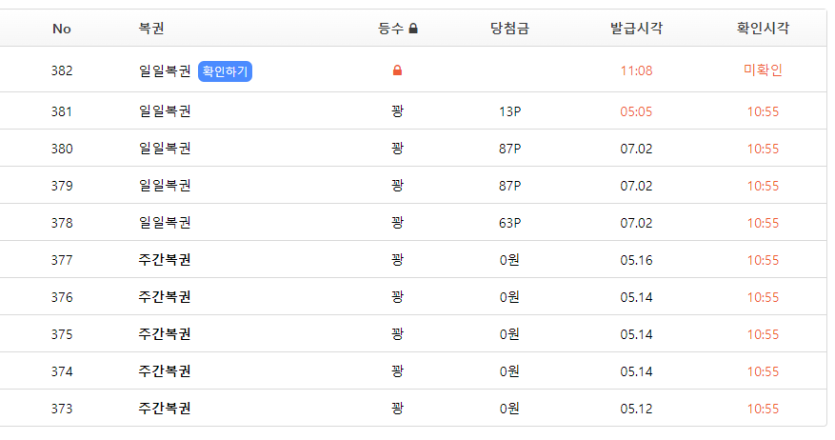The image size is (835, 440).
Task: Click 주간복권 in row 376
Action: 165,297
